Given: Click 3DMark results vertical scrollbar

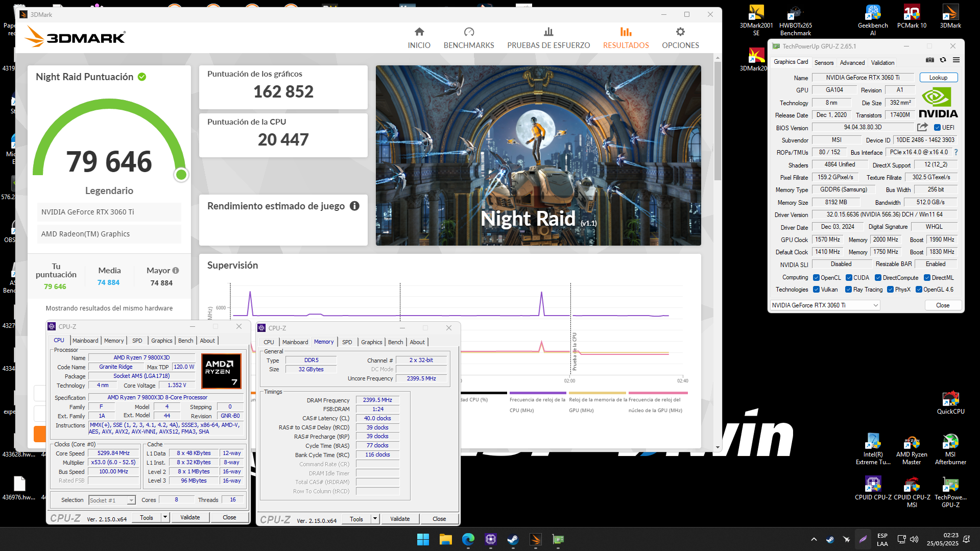Looking at the screenshot, I should click(718, 121).
